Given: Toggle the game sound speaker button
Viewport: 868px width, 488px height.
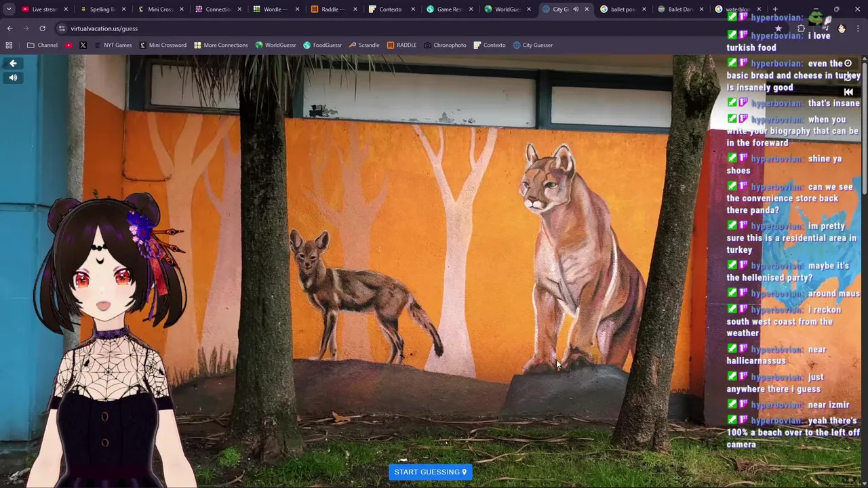Looking at the screenshot, I should [13, 78].
